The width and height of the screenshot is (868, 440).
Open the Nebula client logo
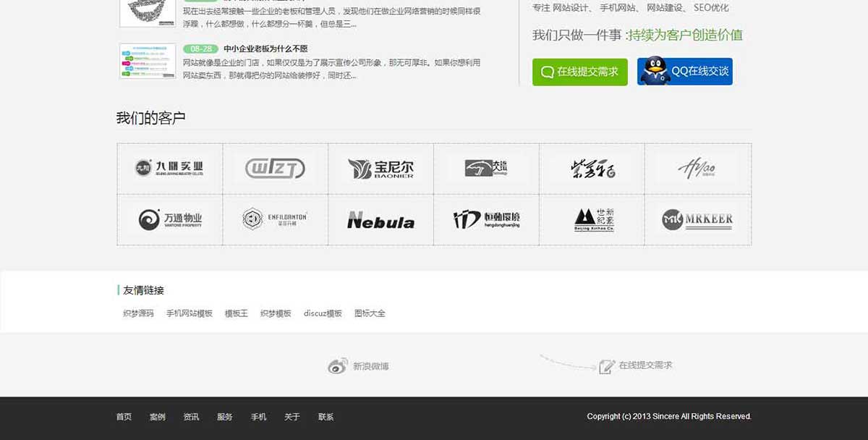380,220
